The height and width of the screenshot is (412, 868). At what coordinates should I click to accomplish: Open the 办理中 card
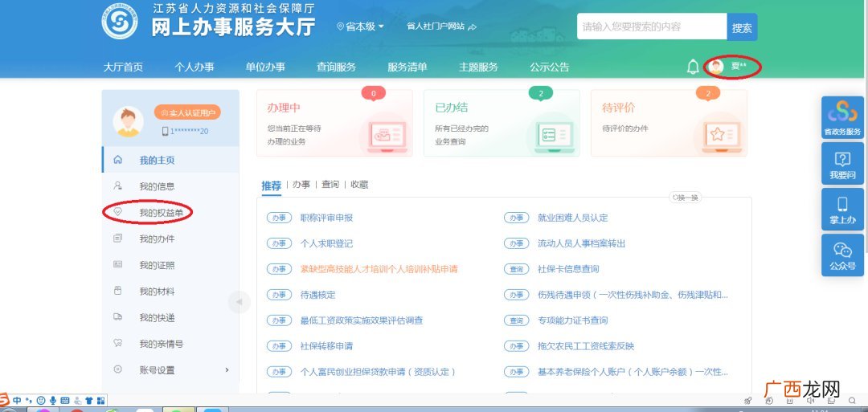click(334, 123)
